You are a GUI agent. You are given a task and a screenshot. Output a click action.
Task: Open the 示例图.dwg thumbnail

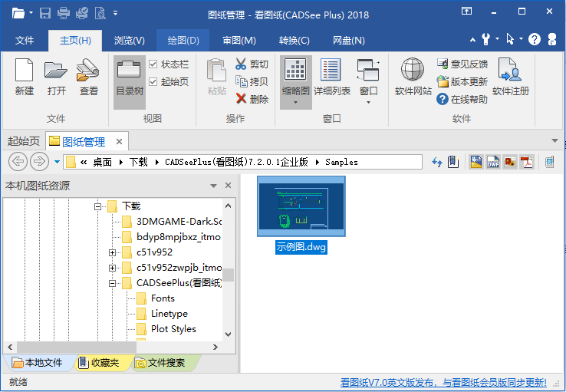(x=301, y=206)
